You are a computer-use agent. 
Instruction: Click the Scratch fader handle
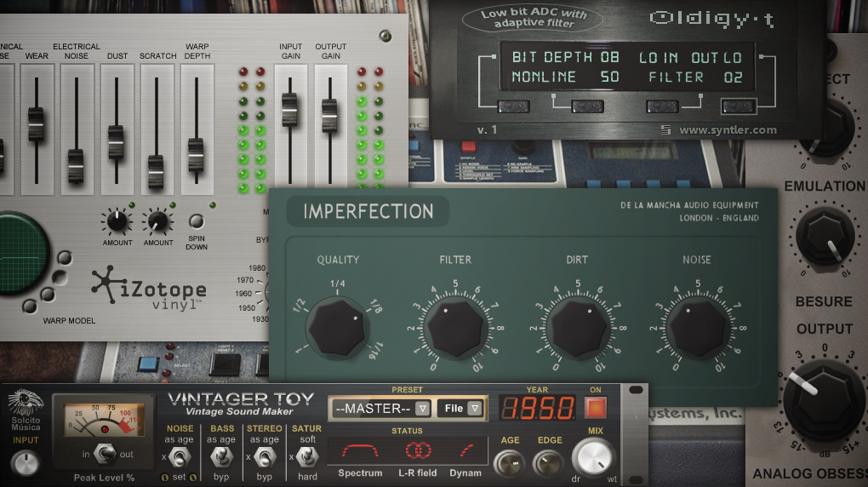[156, 171]
